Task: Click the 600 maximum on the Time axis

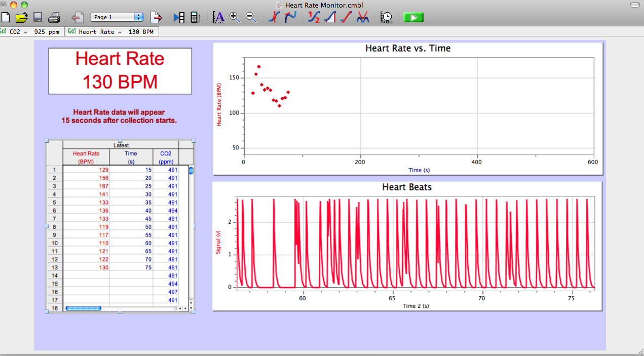Action: (x=593, y=163)
